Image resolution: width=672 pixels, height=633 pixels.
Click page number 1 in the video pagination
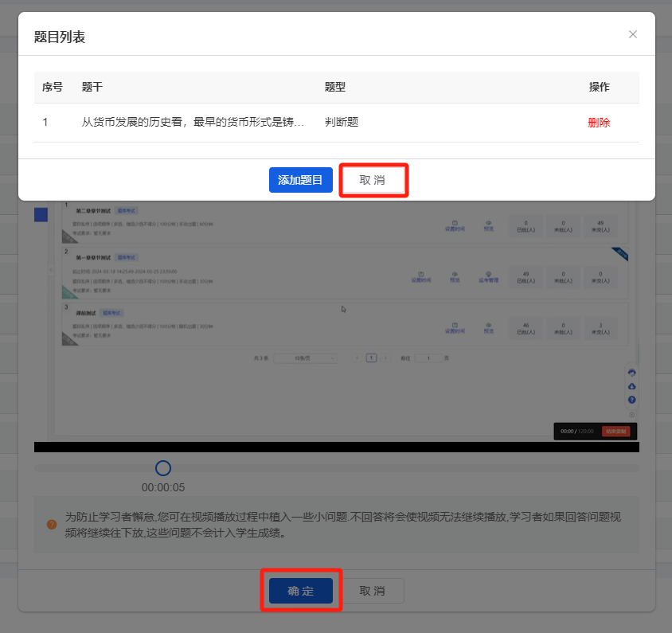point(371,358)
